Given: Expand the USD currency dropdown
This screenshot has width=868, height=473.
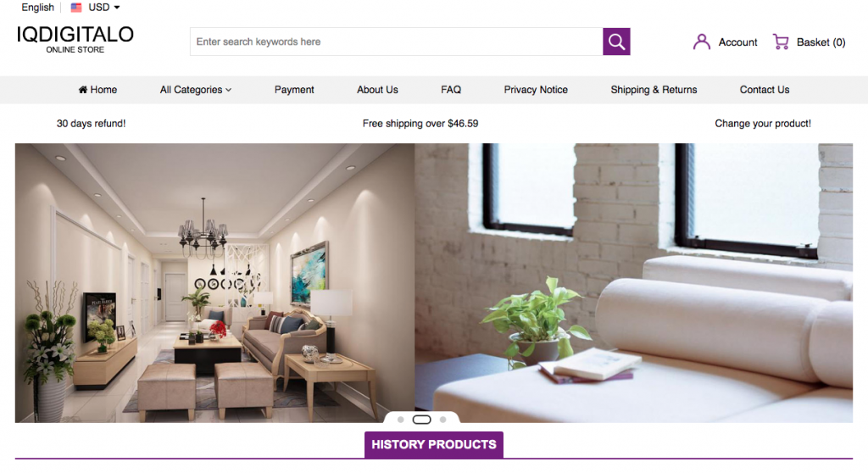Looking at the screenshot, I should click(104, 8).
